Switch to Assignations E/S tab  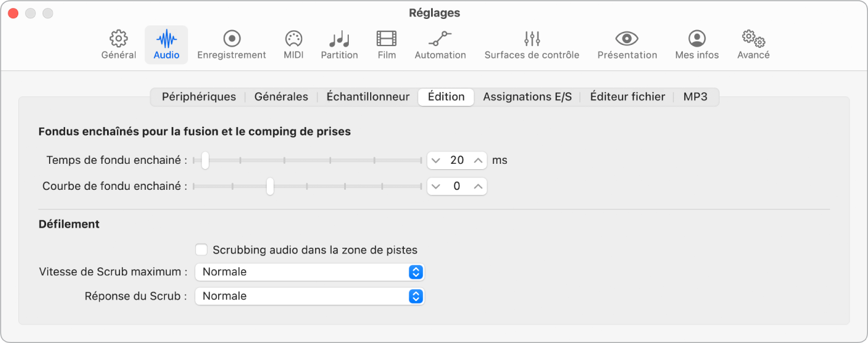527,97
